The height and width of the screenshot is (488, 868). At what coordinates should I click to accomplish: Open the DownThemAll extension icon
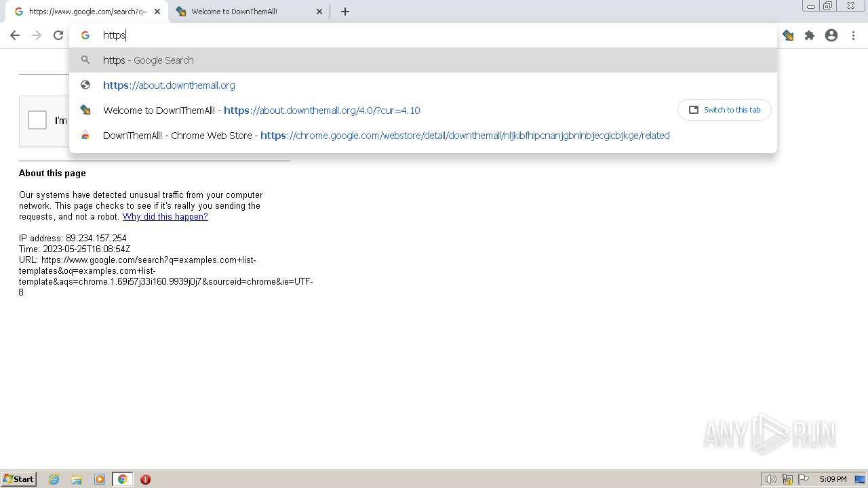pyautogui.click(x=788, y=35)
